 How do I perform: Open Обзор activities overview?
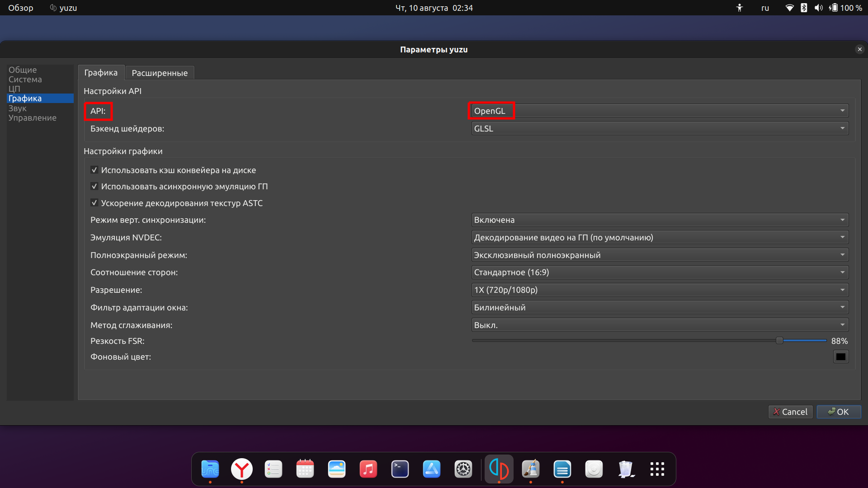(x=21, y=8)
